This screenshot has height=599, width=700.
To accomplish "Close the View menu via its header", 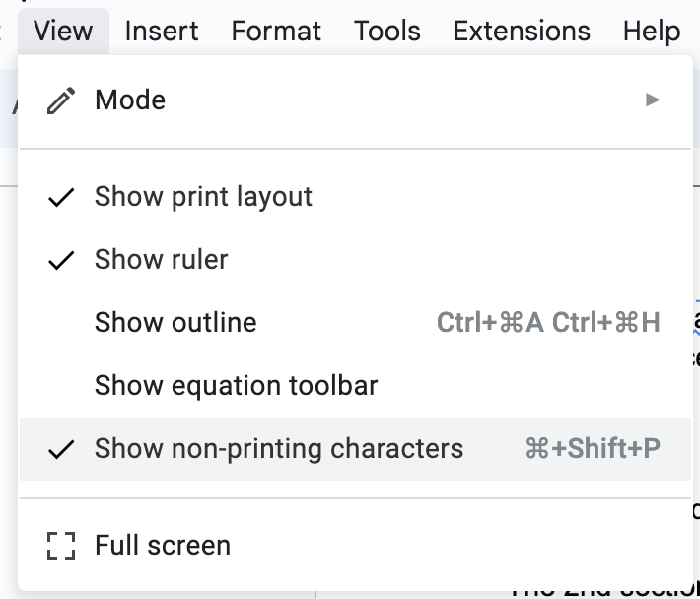I will pos(63,32).
